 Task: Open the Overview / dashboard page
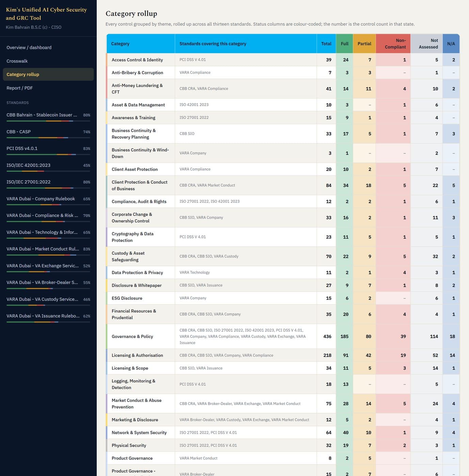[48, 48]
